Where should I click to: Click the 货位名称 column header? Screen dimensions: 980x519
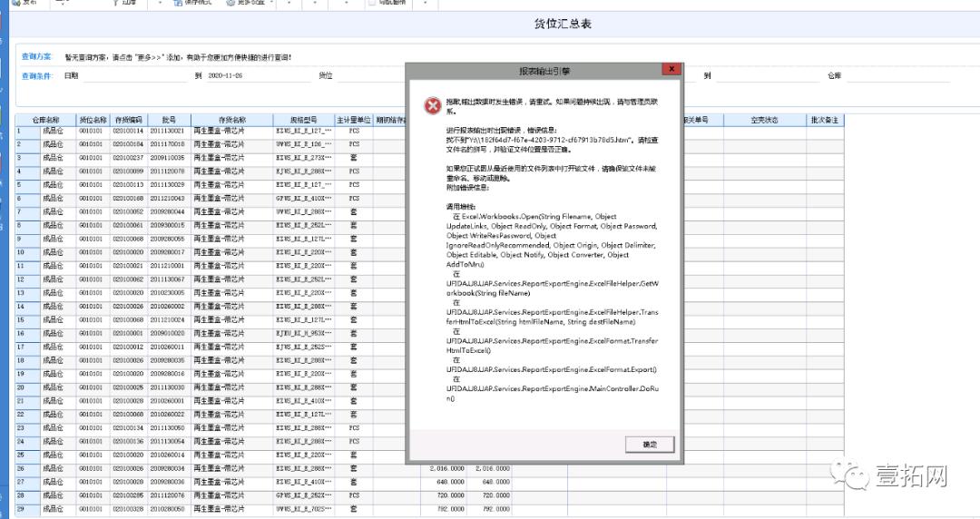click(x=93, y=120)
